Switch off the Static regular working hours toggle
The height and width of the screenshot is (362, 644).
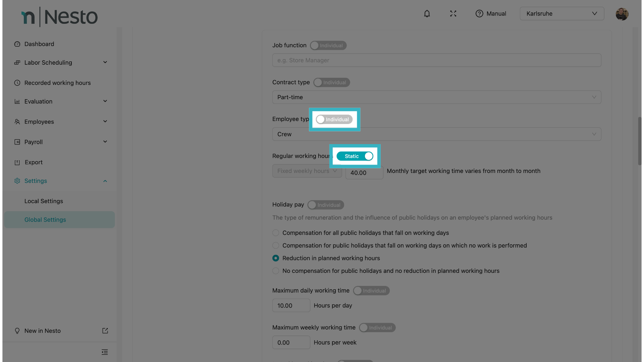[x=355, y=156]
